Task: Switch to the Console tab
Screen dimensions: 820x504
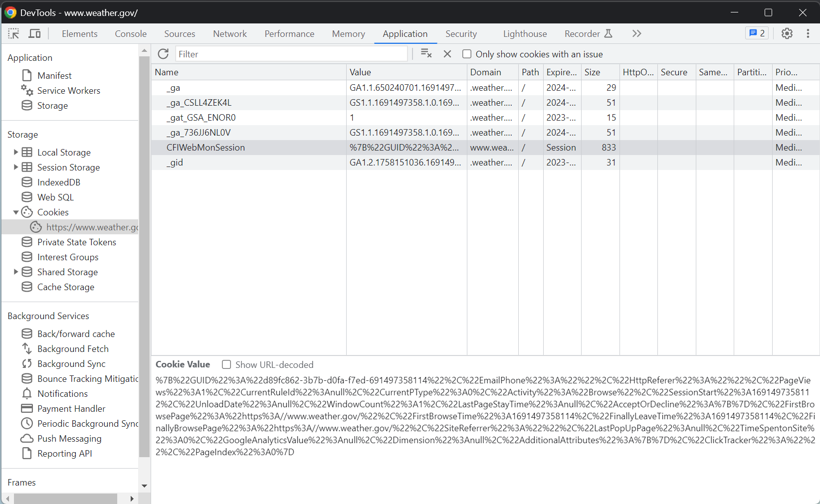Action: click(131, 33)
